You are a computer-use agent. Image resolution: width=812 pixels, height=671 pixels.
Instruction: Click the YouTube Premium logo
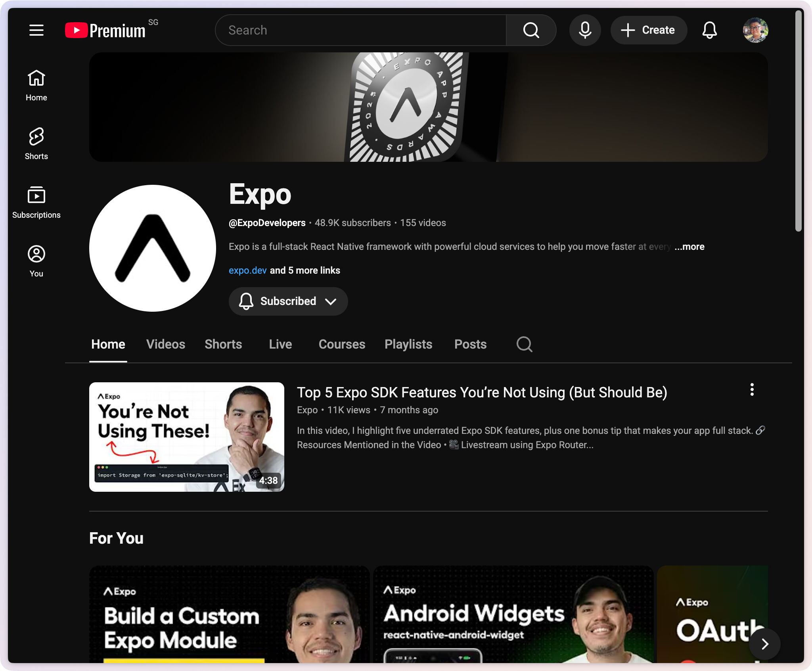point(105,31)
